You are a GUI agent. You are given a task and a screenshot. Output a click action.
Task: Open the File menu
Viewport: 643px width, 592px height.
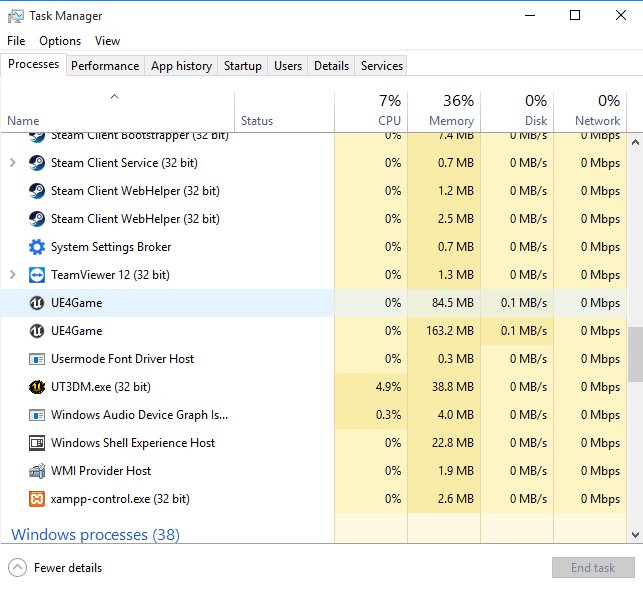click(16, 41)
